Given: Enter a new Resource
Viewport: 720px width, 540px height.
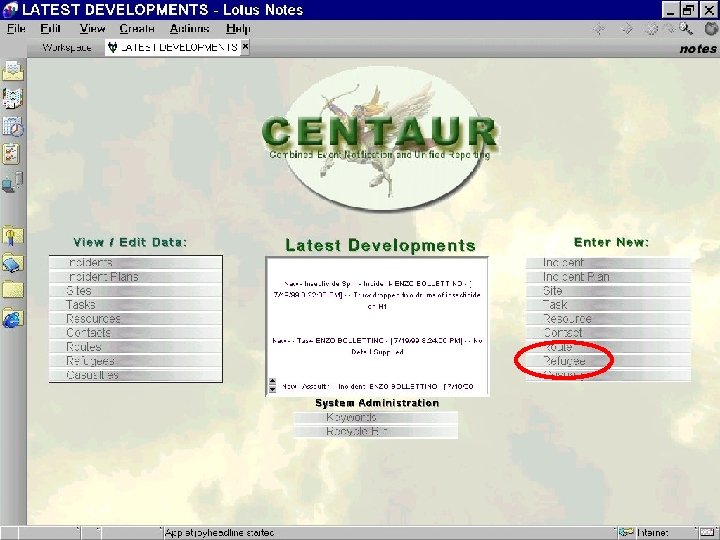Looking at the screenshot, I should pos(608,319).
